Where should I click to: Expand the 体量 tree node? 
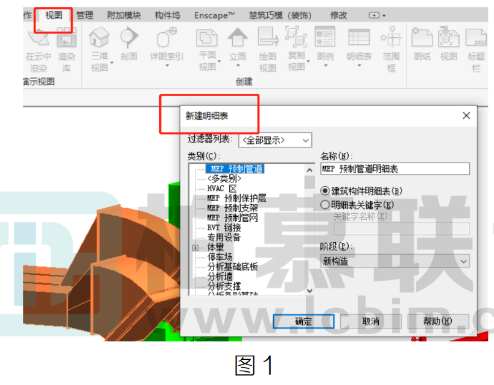195,248
